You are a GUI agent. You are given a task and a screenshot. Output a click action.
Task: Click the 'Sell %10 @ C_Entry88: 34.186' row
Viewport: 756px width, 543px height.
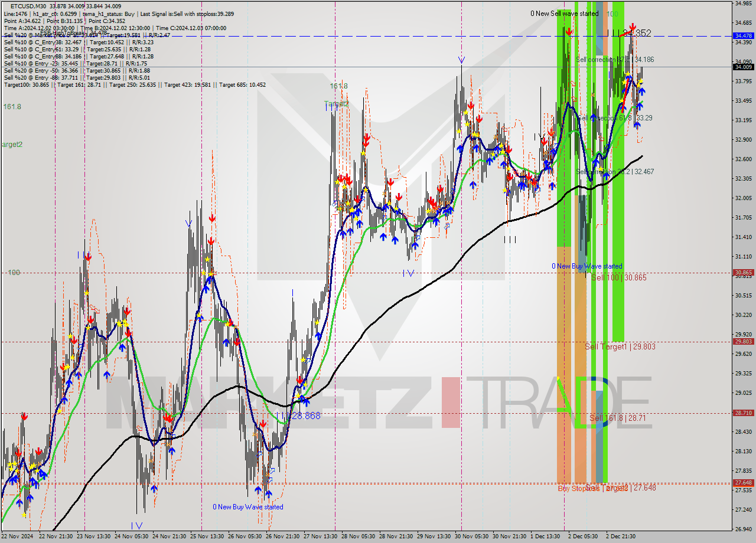coord(79,57)
